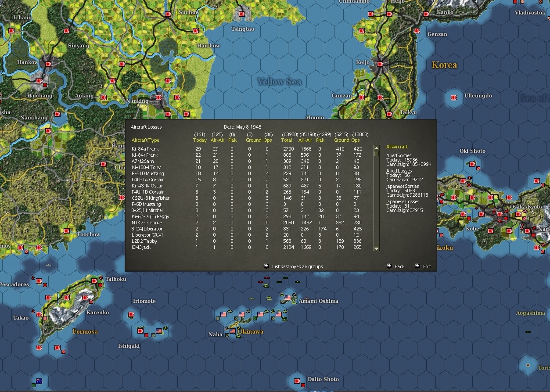This screenshot has height=392, width=550.
Task: Click the Allied Sorties statistic label
Action: pos(399,155)
